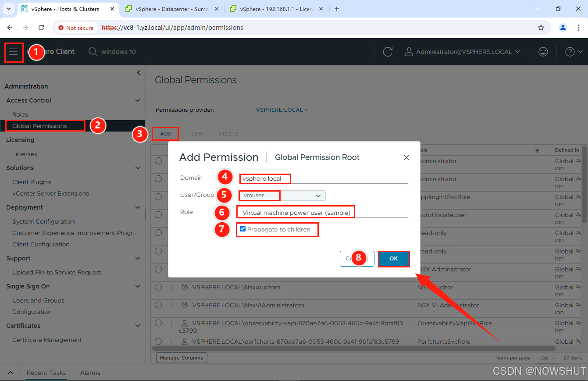Open the Chrome tab search chevron
This screenshot has width=588, height=381.
(x=10, y=9)
